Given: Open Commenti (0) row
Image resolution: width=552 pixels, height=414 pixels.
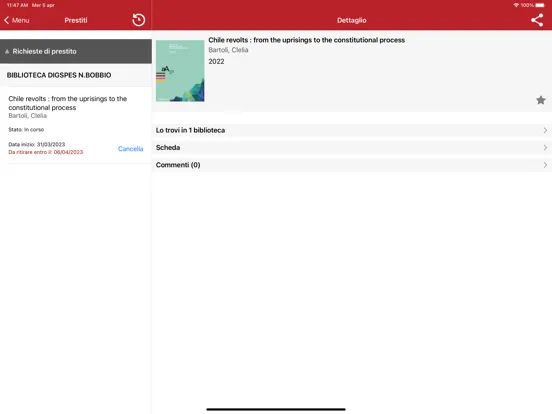Looking at the screenshot, I should [x=352, y=165].
